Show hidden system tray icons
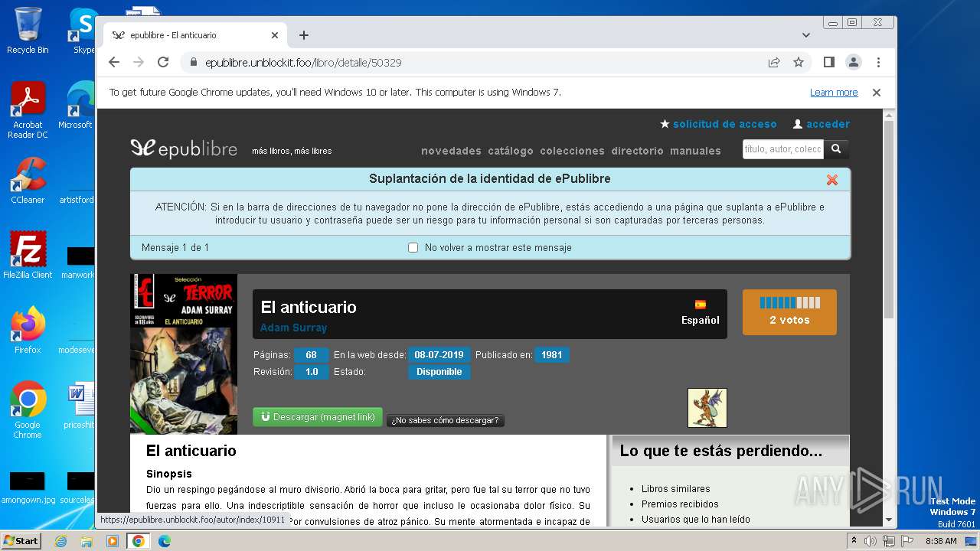The height and width of the screenshot is (551, 980). tap(854, 541)
